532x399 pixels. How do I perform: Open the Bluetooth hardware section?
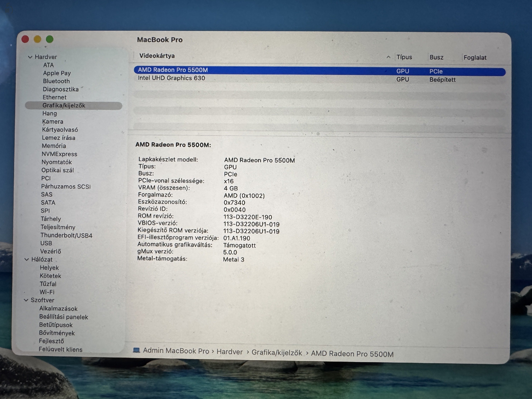click(56, 81)
